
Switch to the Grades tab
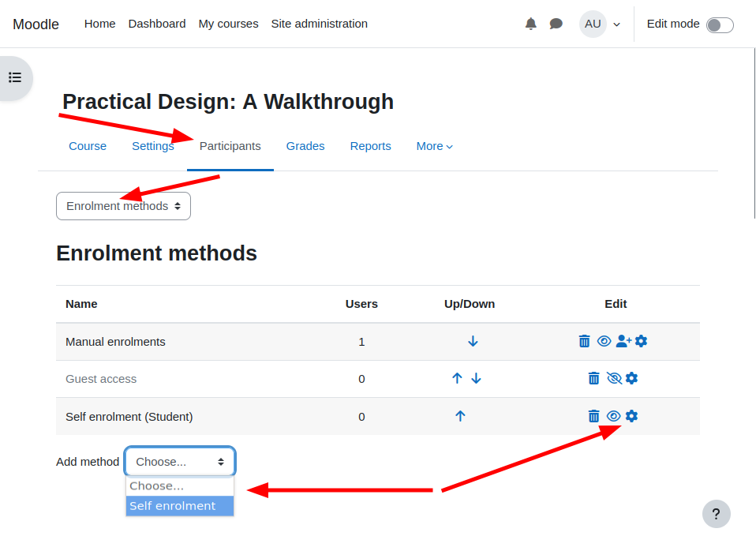[x=305, y=146]
